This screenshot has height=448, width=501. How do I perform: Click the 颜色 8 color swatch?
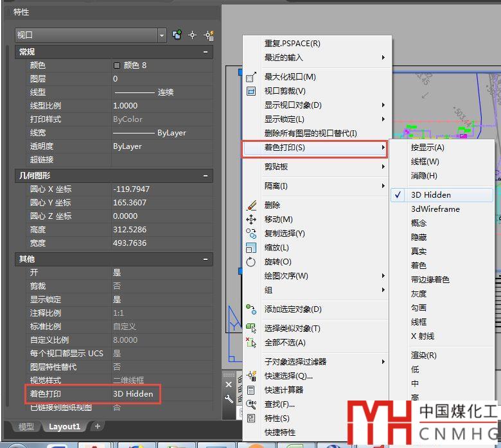tap(117, 65)
